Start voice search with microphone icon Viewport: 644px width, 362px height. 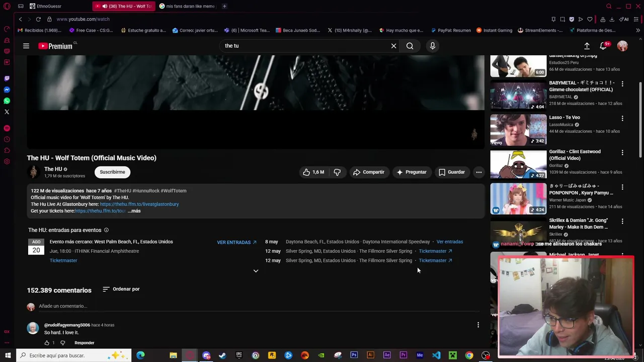pyautogui.click(x=432, y=46)
